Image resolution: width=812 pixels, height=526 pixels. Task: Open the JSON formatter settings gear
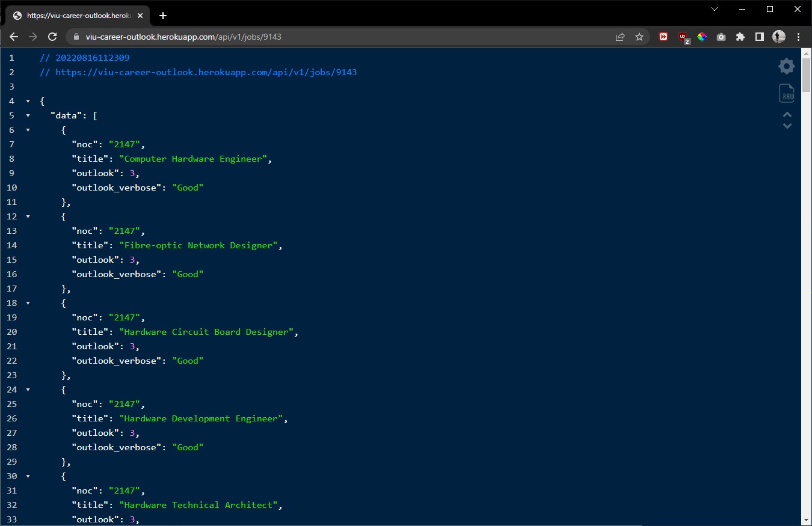[786, 66]
